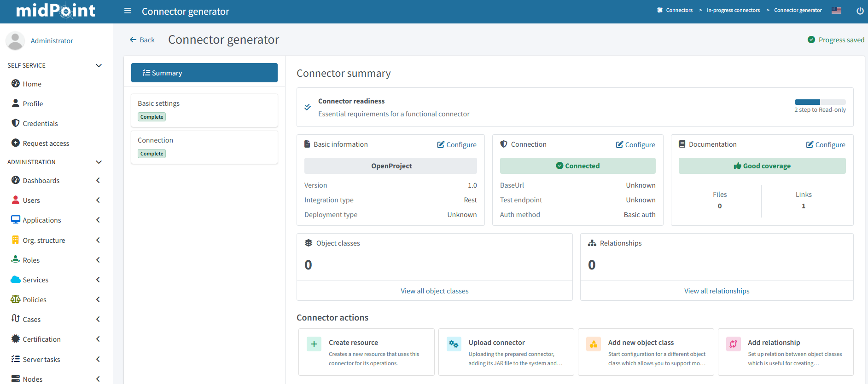This screenshot has width=868, height=384.
Task: Click the green Connected status badge
Action: [578, 166]
